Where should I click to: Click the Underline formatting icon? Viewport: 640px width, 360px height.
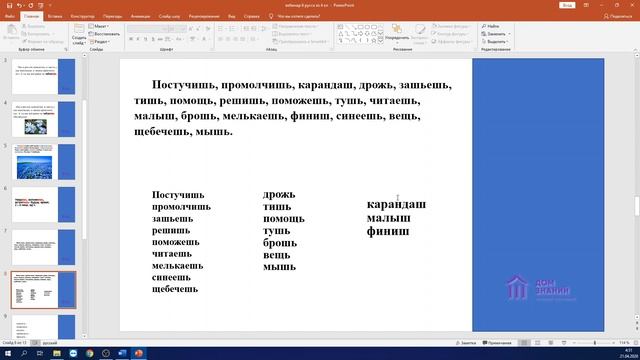tap(145, 39)
